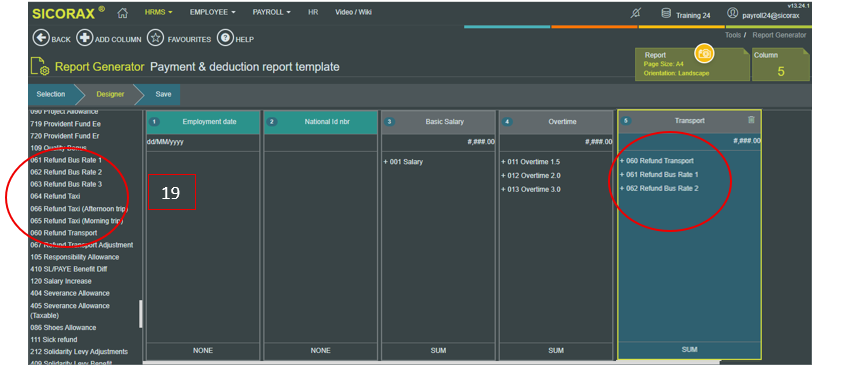
Task: Select the Transport column header
Action: pos(689,121)
